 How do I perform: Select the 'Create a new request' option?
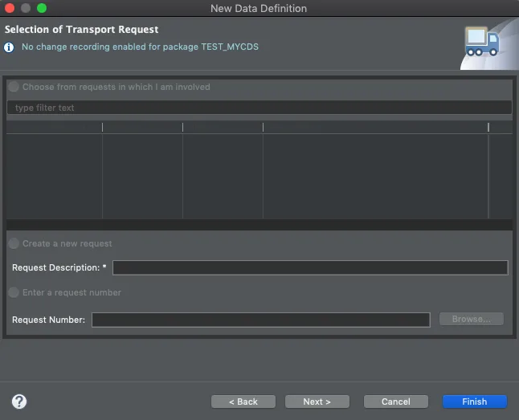(14, 243)
